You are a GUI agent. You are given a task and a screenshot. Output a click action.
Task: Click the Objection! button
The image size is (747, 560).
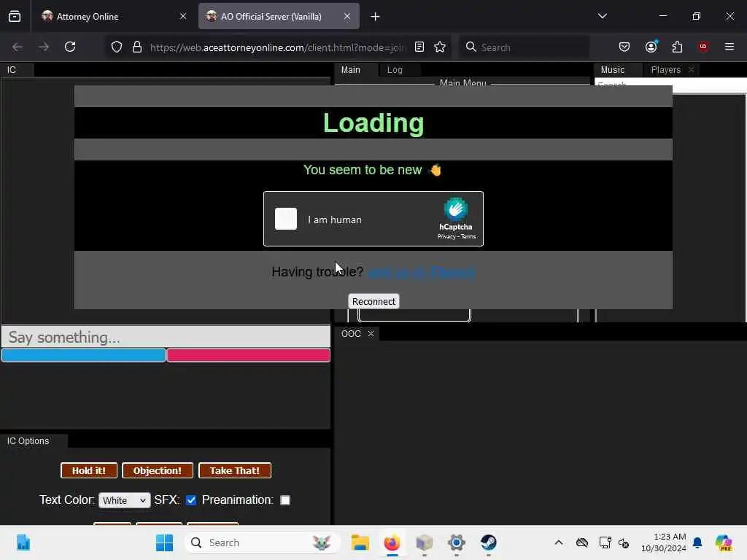click(x=158, y=470)
